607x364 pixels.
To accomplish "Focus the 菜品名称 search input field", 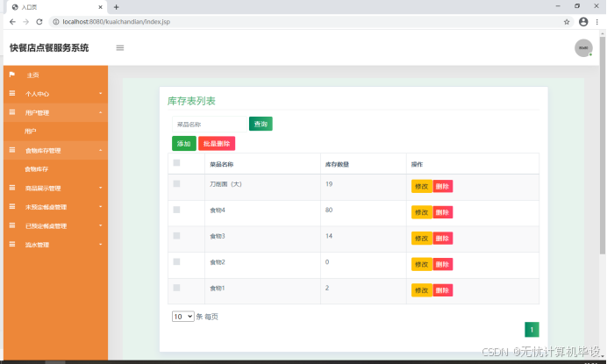I will coord(210,125).
